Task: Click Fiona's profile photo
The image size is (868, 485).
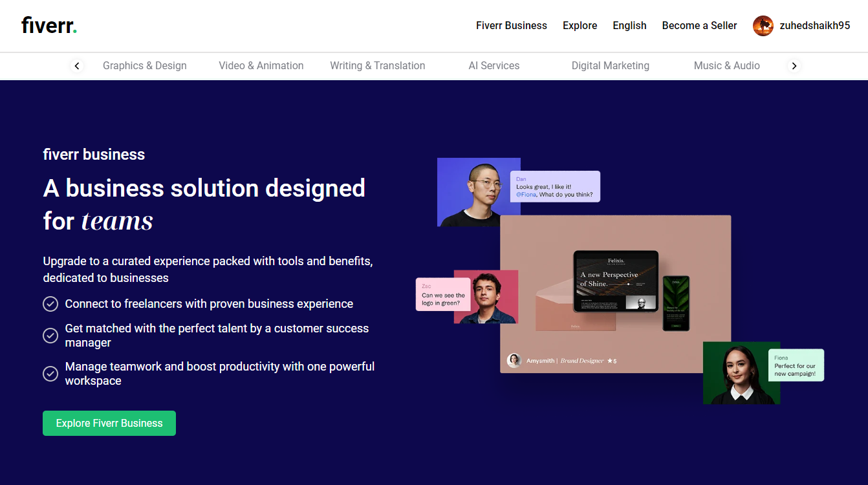Action: (741, 373)
